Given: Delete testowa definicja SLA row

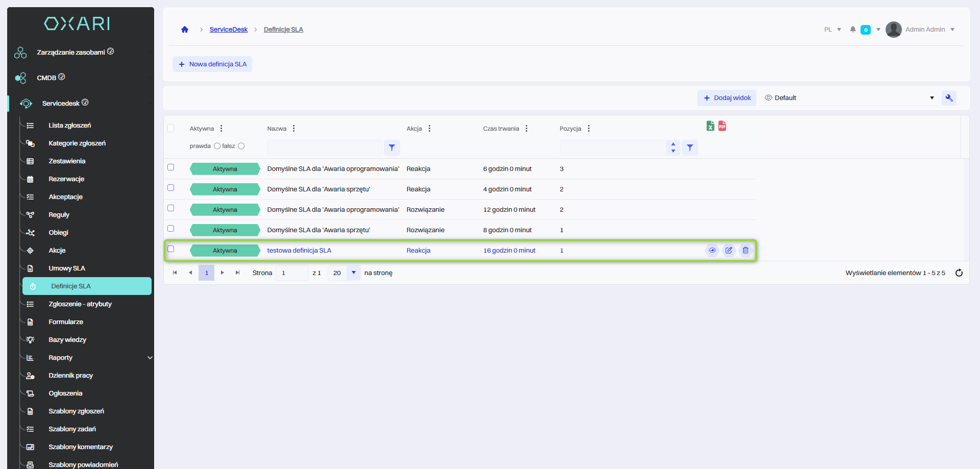Looking at the screenshot, I should (746, 251).
